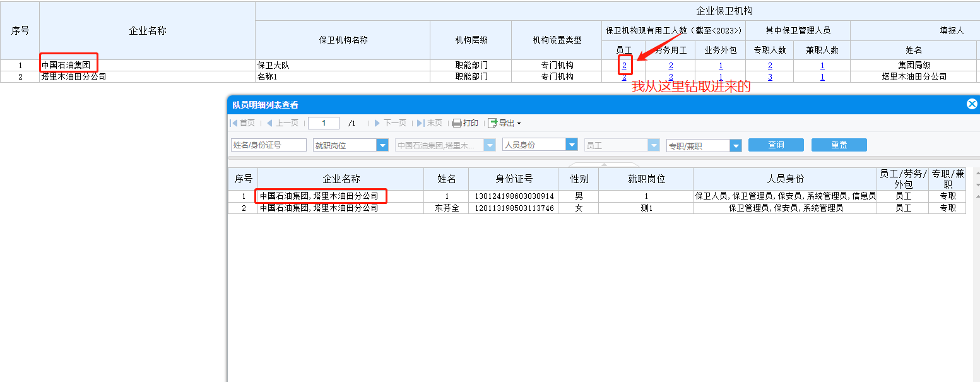Click the 其中保卫管理人员 header
Viewport: 980px width, 382px height.
798,30
